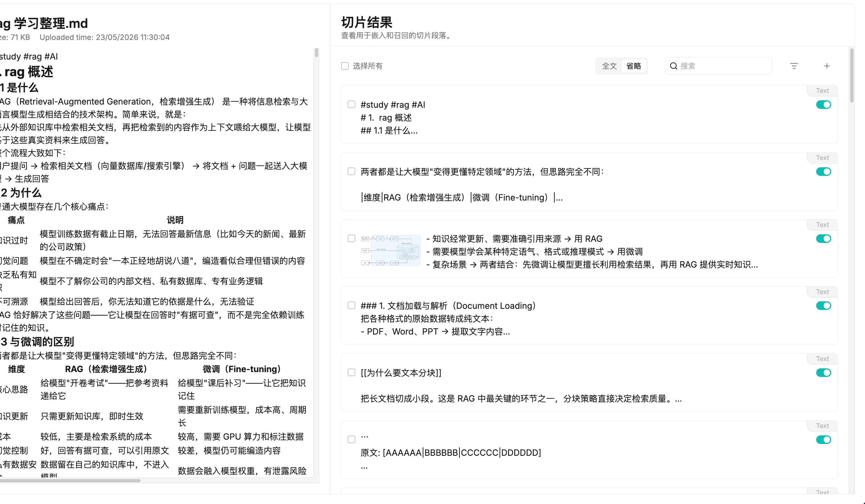The height and width of the screenshot is (504, 865).
Task: Click the Text tag on 文档加载与解析 chunk
Action: click(x=822, y=292)
